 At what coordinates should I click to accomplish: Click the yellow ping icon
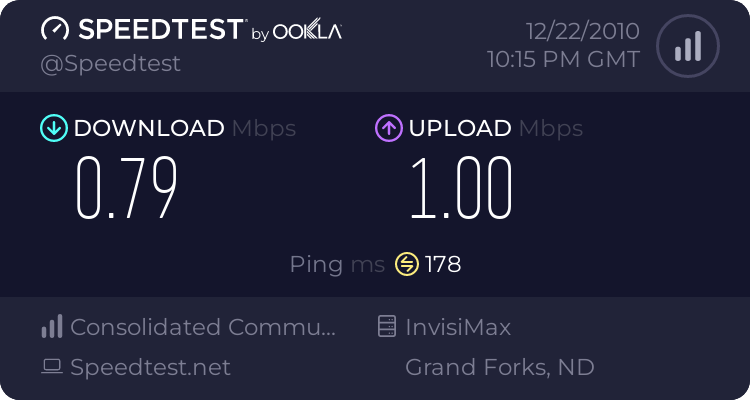(406, 264)
